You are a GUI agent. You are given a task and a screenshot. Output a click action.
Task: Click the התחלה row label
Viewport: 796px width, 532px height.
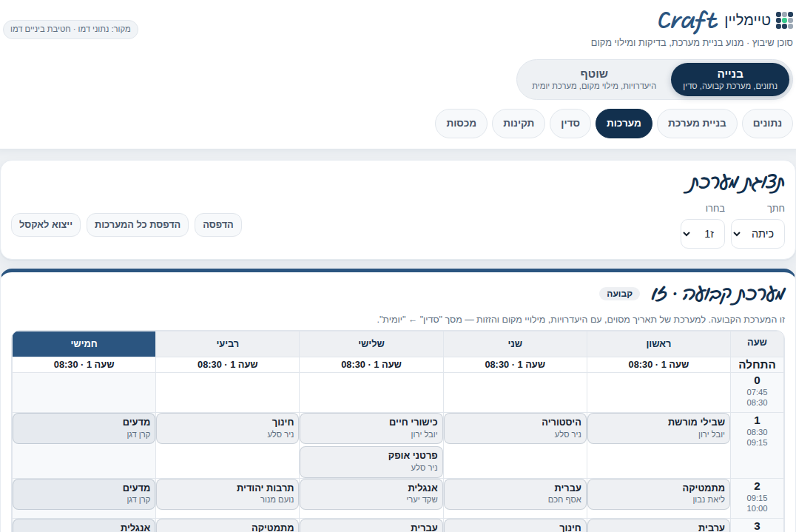(757, 365)
